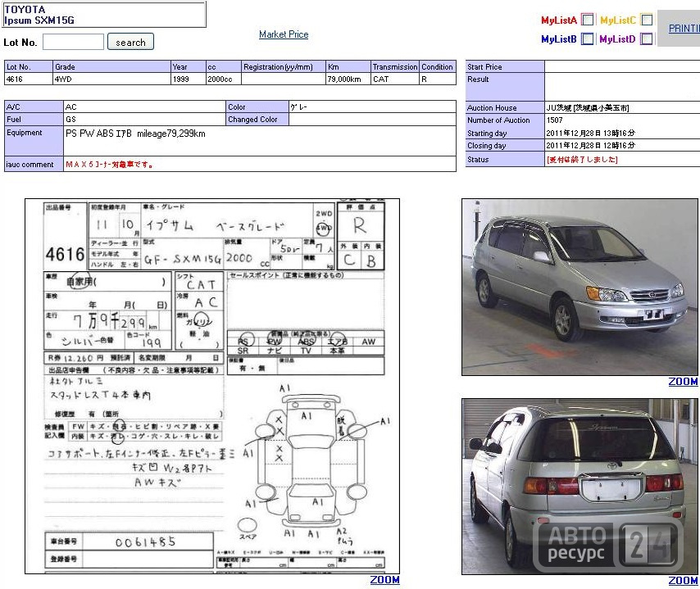Viewport: 700px width, 589px height.
Task: Select the Closing day date value
Action: point(590,146)
